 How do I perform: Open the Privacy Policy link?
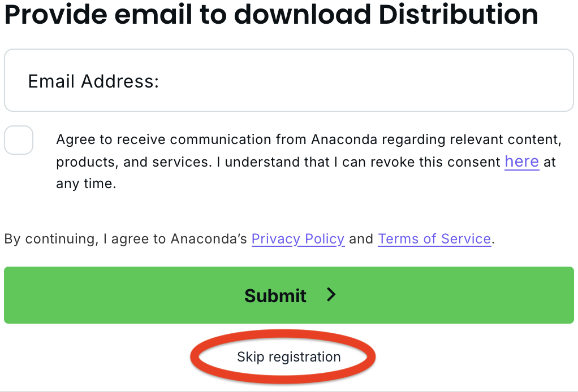(x=298, y=239)
